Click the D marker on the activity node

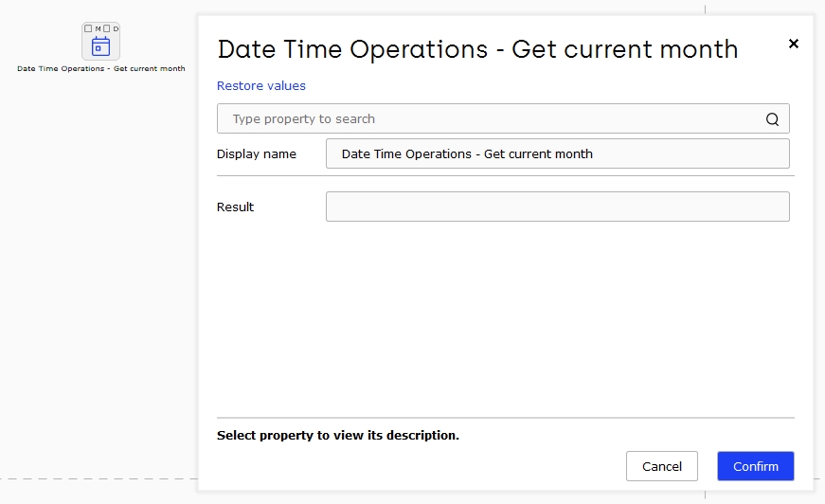point(116,29)
